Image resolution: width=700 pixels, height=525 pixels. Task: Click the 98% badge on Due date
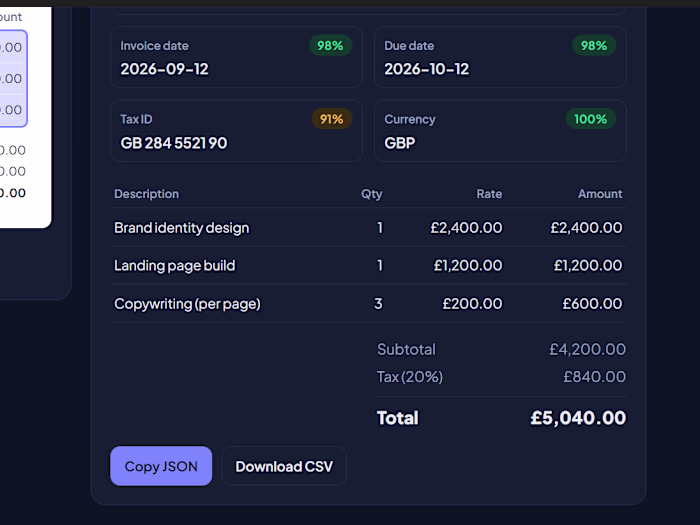594,46
